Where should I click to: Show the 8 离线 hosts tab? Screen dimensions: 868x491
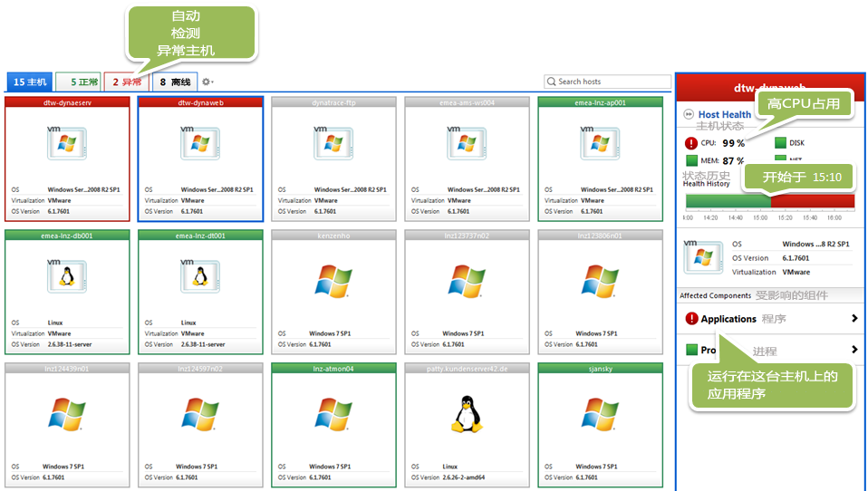coord(175,82)
